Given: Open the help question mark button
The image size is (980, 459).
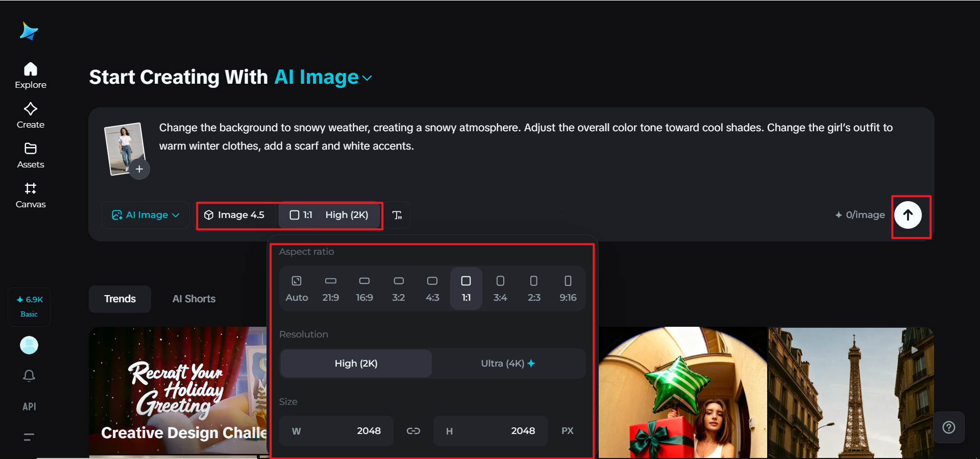Looking at the screenshot, I should (949, 427).
